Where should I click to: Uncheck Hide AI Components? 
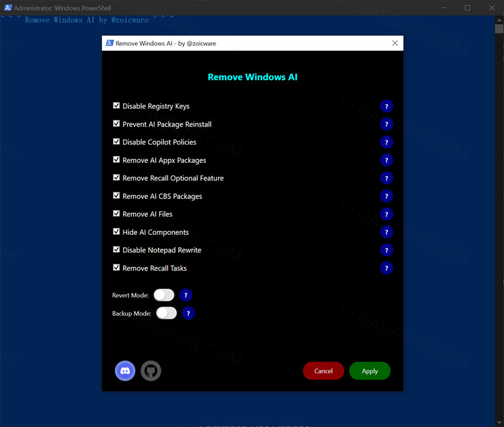pyautogui.click(x=117, y=231)
